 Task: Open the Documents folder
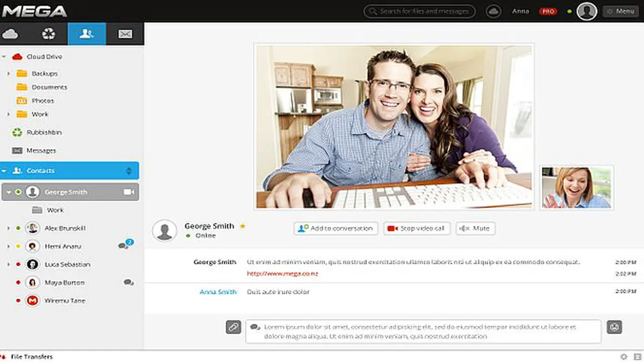point(49,87)
